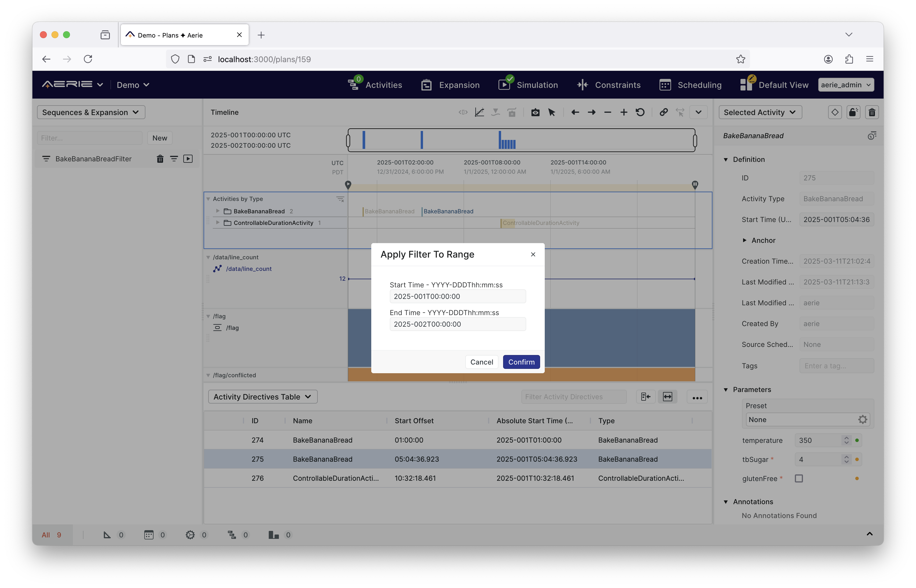Select the pointer tool in timeline toolbar
Screen dimensions: 916x588
[x=551, y=112]
